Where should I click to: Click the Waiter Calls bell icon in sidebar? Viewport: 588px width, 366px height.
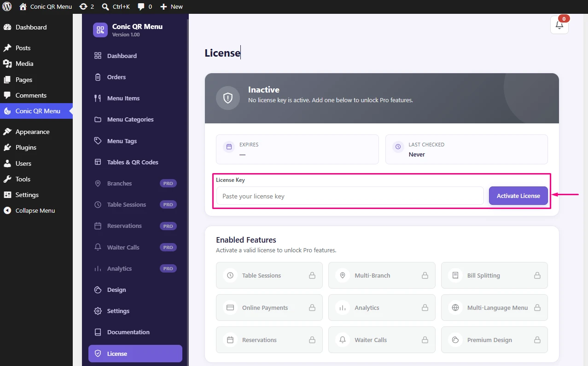pyautogui.click(x=98, y=247)
